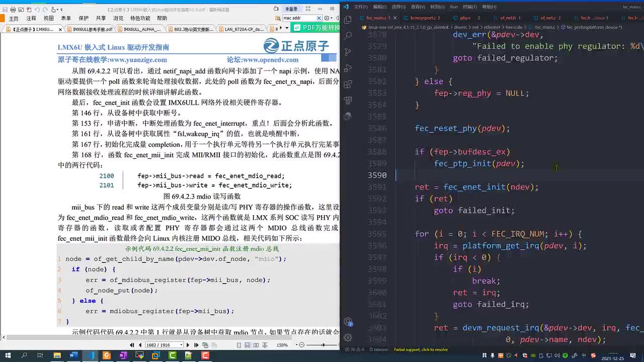Close the 正点原子 I.MX6U PDF tab

pyautogui.click(x=60, y=29)
